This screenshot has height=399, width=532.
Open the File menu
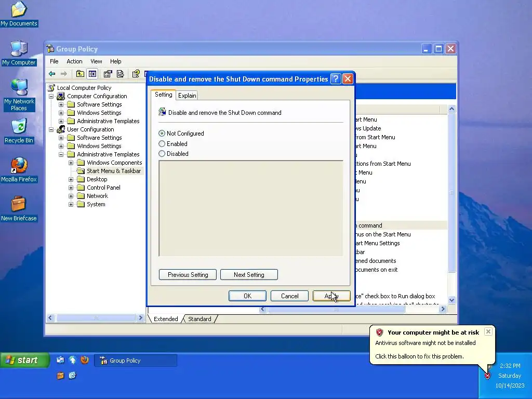[x=54, y=61]
